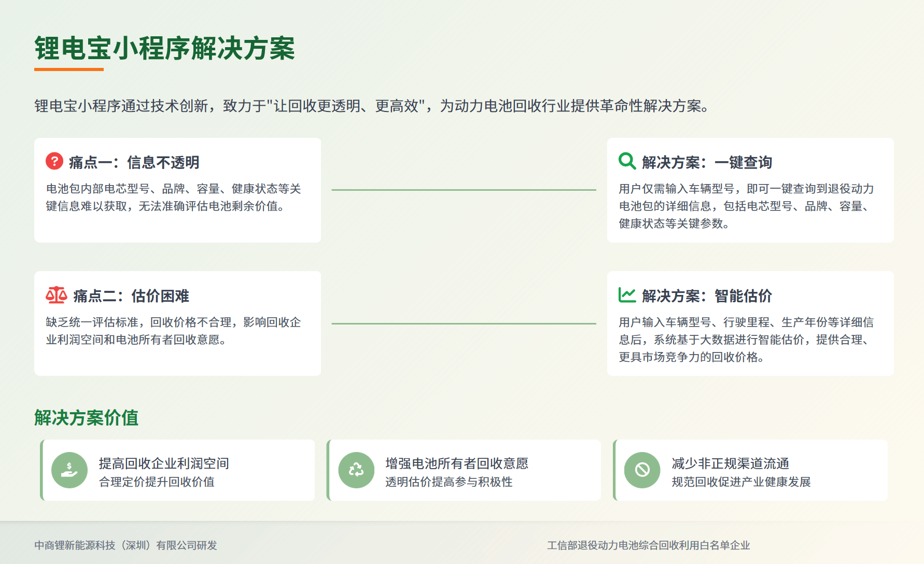Click the 解决方案：一键查询 heading
The height and width of the screenshot is (564, 924).
707,163
